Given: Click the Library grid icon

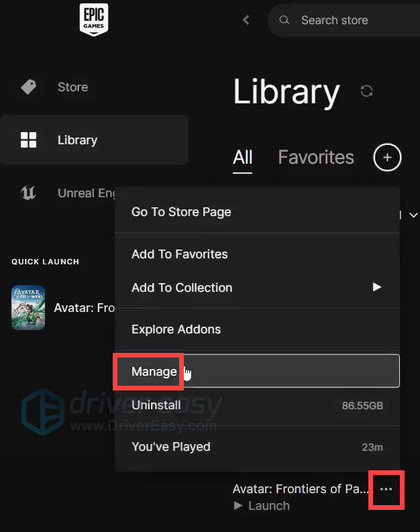Looking at the screenshot, I should pyautogui.click(x=28, y=140).
